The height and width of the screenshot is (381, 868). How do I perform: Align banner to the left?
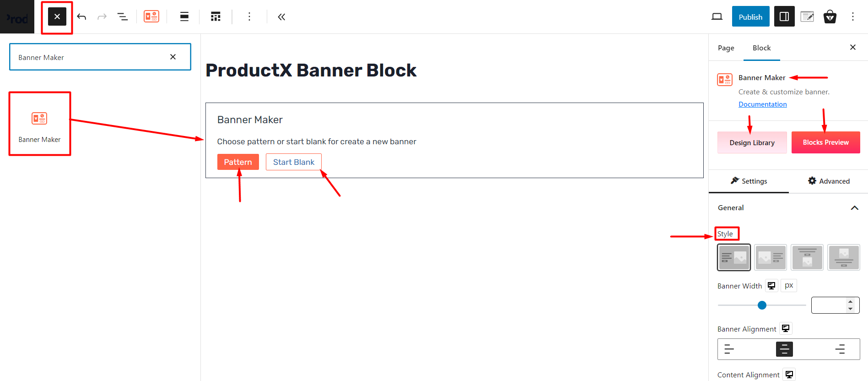(x=729, y=349)
